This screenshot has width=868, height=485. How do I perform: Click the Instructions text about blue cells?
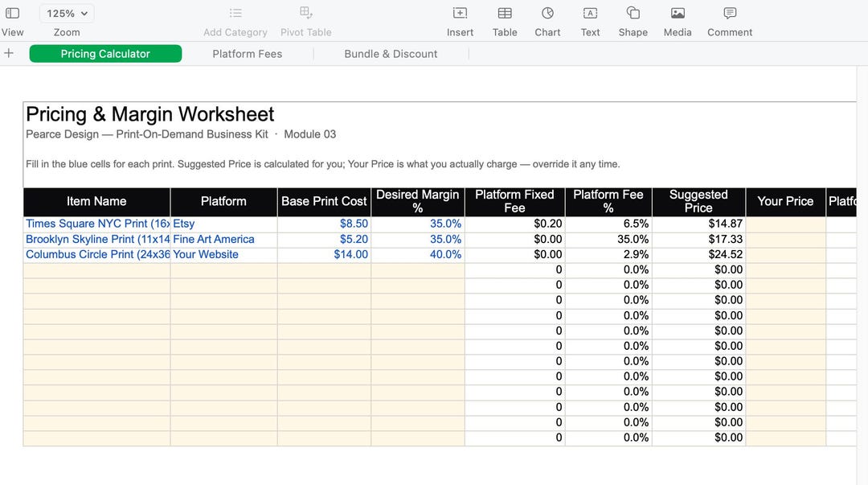[x=323, y=164]
